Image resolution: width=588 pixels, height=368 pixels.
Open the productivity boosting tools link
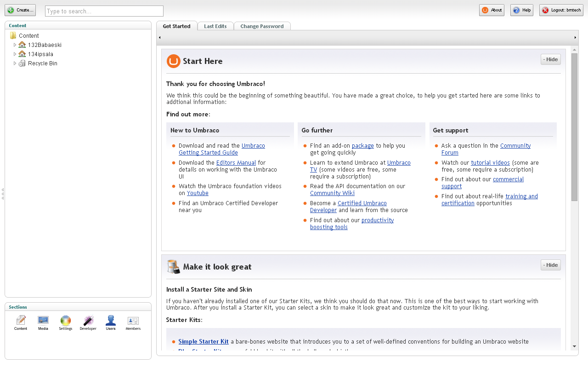tap(352, 224)
